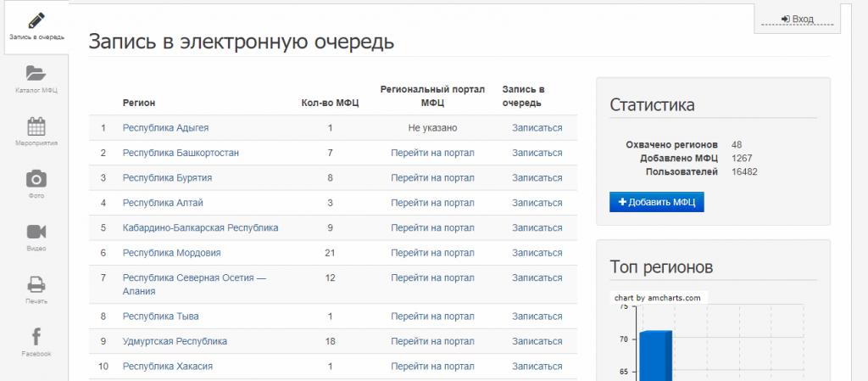Image resolution: width=868 pixels, height=381 pixels.
Task: Open the Республика Адыгея region link
Action: [x=165, y=128]
